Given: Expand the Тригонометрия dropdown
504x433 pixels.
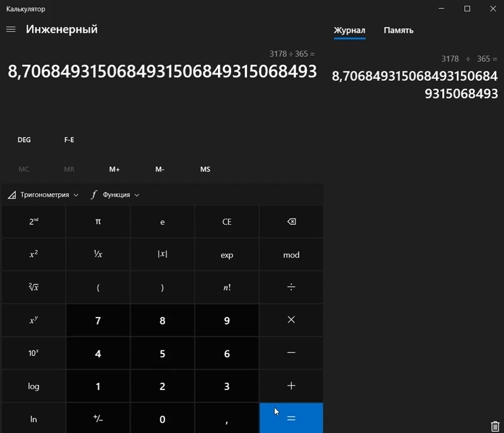Looking at the screenshot, I should coord(44,195).
